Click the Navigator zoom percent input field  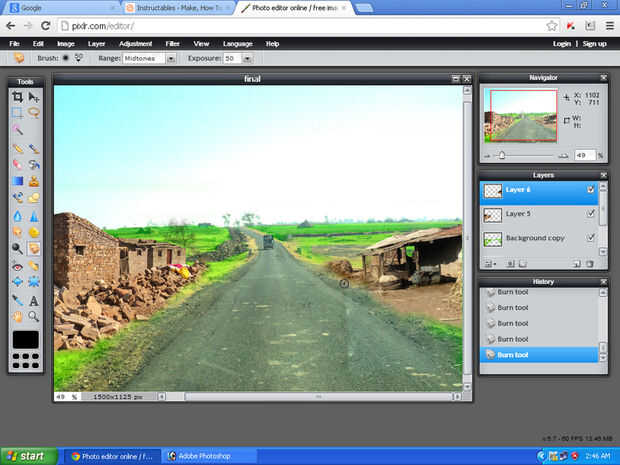[x=585, y=155]
